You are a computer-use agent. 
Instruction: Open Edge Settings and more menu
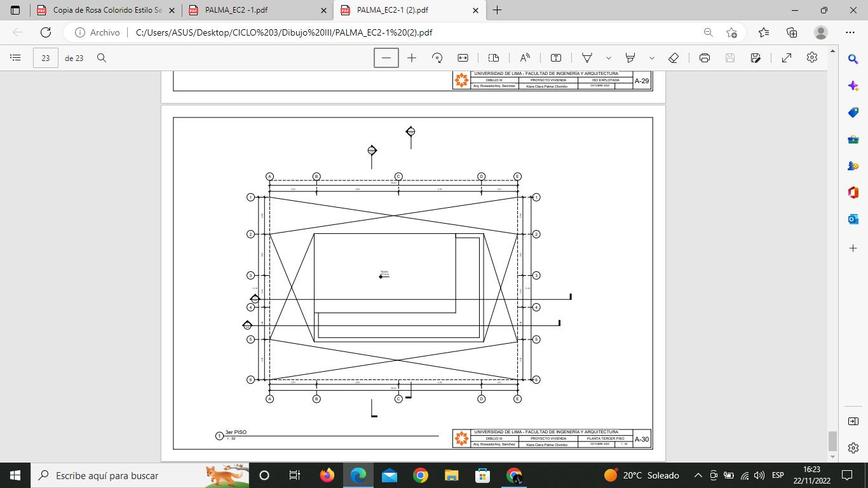850,32
